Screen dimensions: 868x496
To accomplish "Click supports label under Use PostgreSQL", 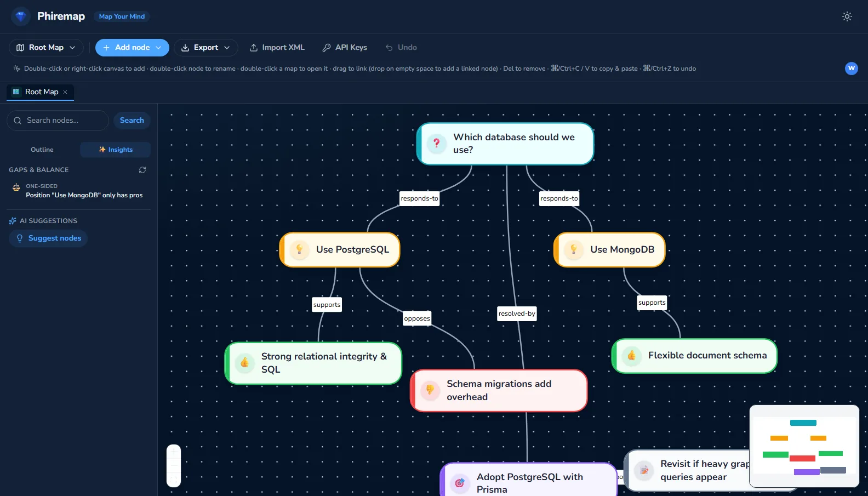I will point(327,305).
